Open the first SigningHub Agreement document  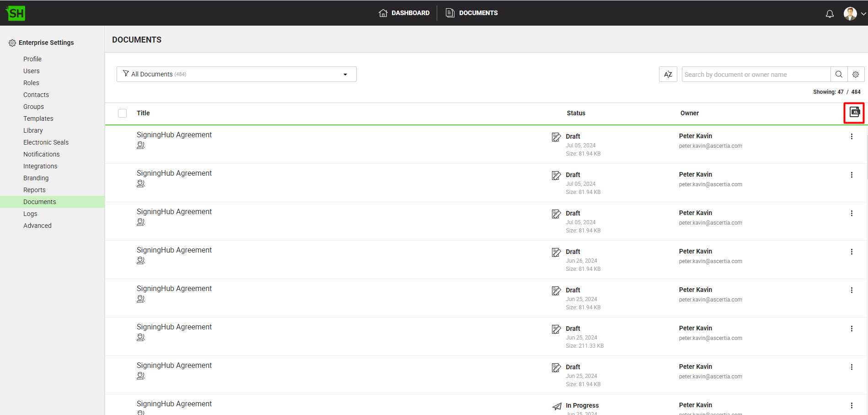point(174,135)
